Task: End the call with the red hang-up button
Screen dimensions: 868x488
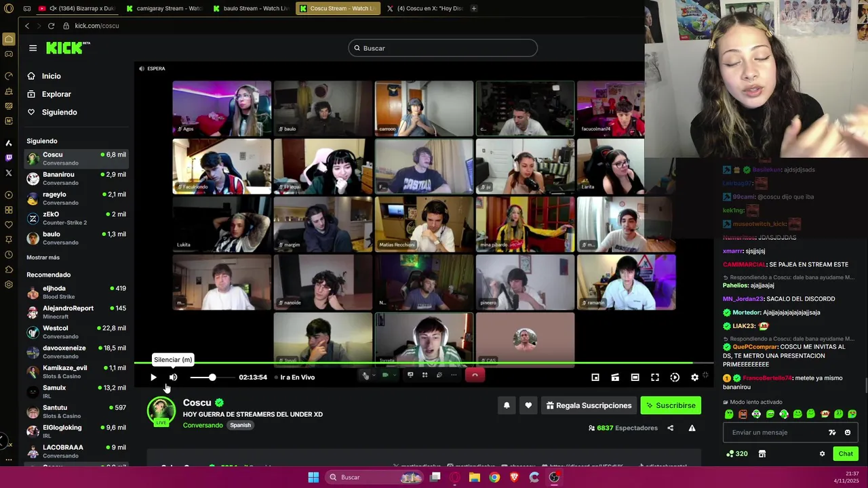Action: [x=475, y=375]
